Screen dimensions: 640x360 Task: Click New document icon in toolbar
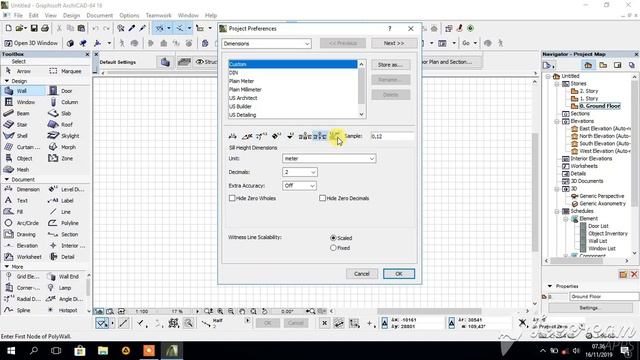(x=9, y=28)
